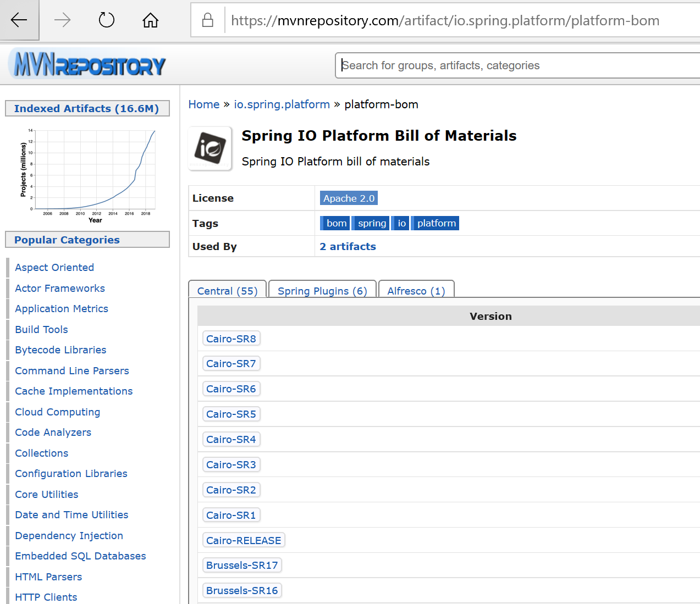This screenshot has height=604, width=700.
Task: Open version Cairo-SR8
Action: (231, 339)
